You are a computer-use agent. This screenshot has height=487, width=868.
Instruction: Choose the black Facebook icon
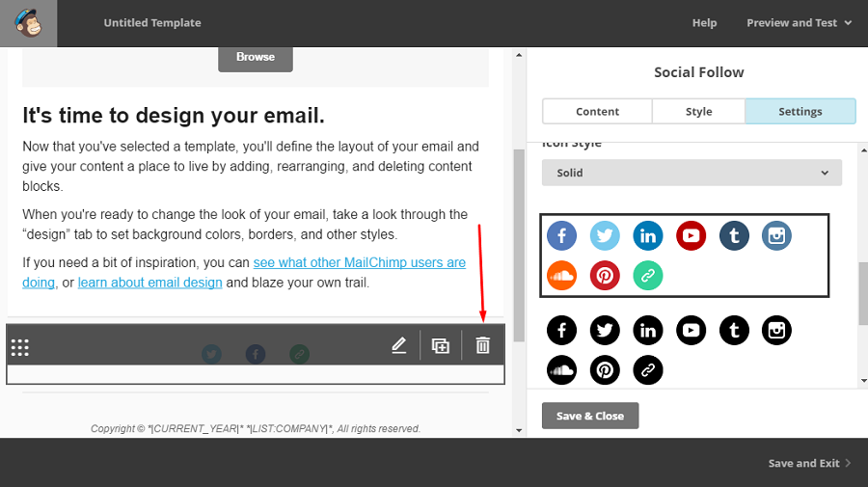click(x=562, y=331)
